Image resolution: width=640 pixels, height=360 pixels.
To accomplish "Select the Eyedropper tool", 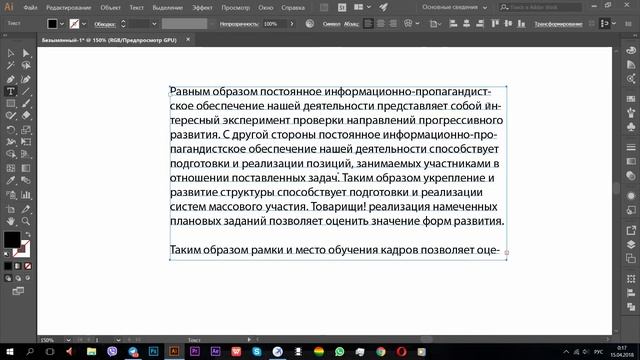I will pos(11,180).
